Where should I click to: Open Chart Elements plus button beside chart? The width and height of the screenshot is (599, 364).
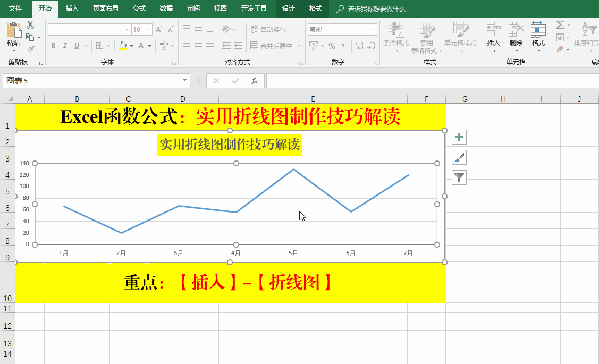click(459, 138)
